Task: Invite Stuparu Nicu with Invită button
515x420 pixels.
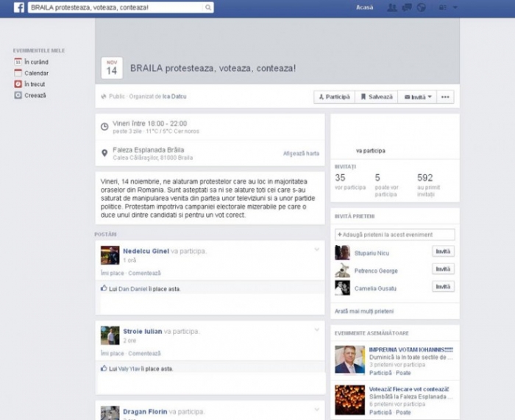Action: (443, 252)
